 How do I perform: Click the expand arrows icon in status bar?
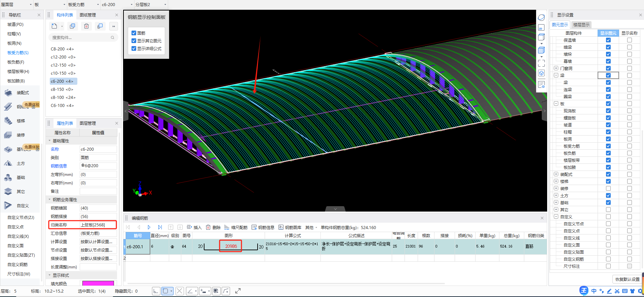click(238, 291)
